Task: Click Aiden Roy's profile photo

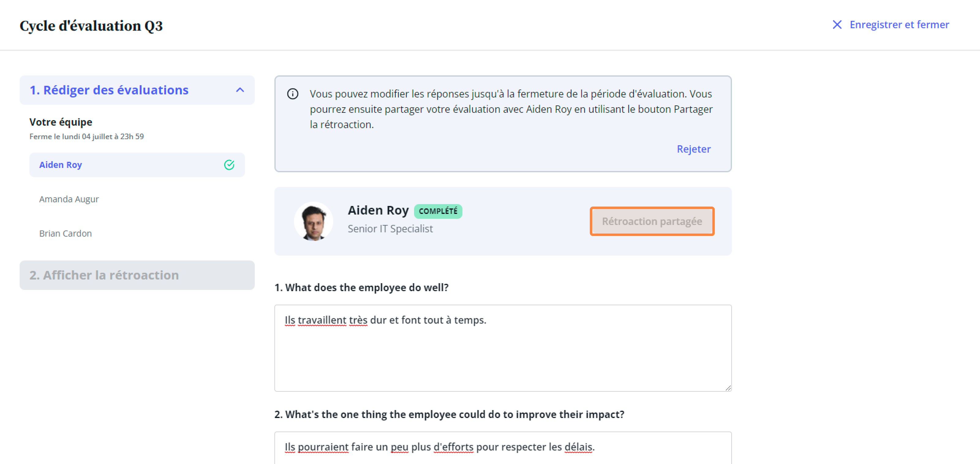Action: (x=314, y=221)
